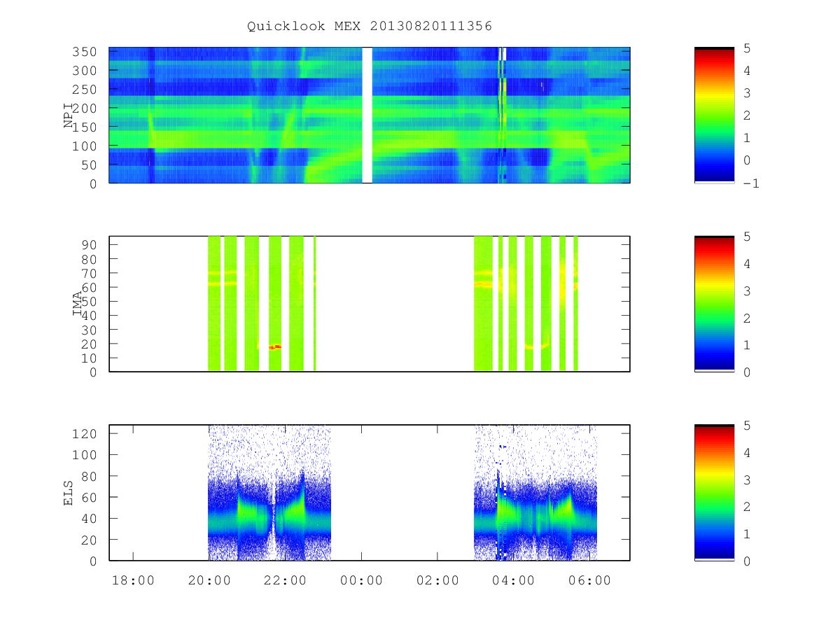840x630 pixels.
Task: Click the 04:00 time tick label
Action: point(514,580)
